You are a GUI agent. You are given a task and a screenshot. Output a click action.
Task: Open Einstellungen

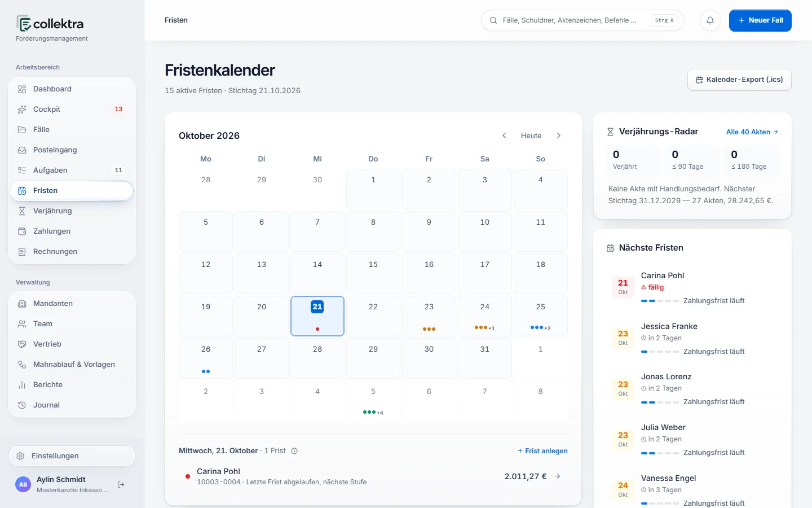point(72,456)
